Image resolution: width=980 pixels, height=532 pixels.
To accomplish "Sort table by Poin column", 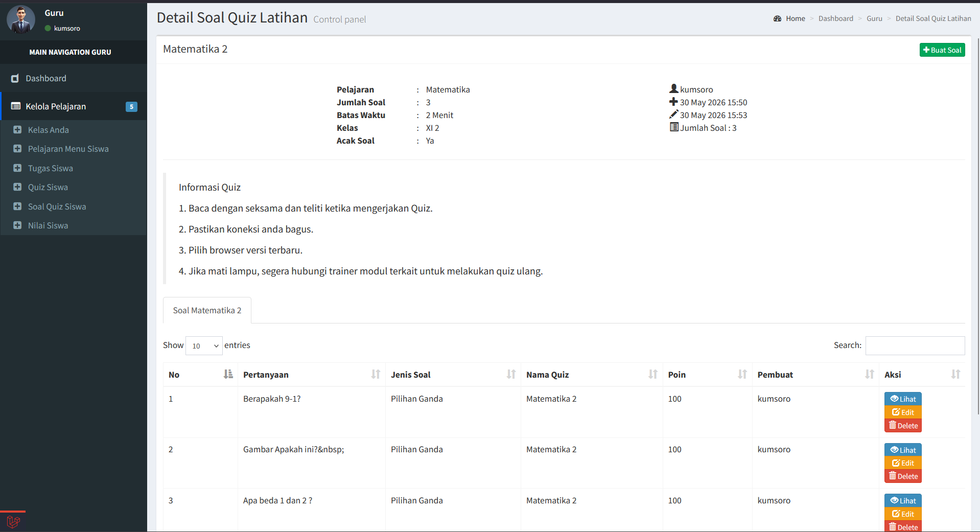I will 708,375.
